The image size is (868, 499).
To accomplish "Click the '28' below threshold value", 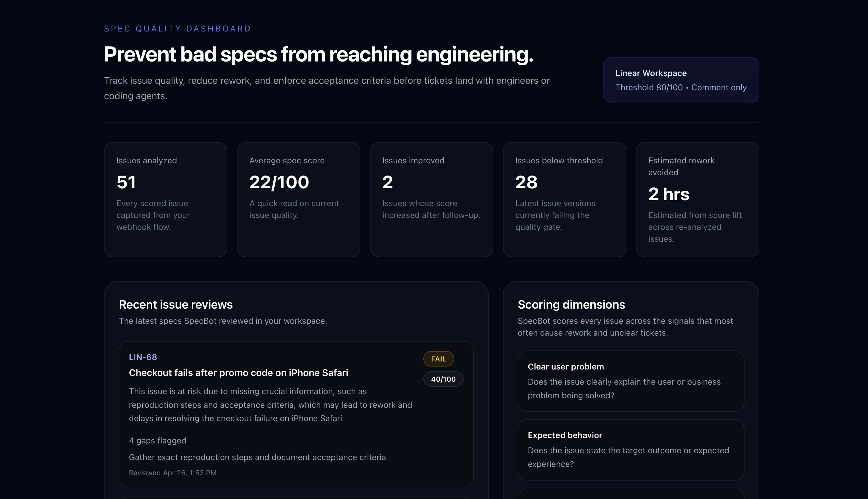I will [526, 182].
